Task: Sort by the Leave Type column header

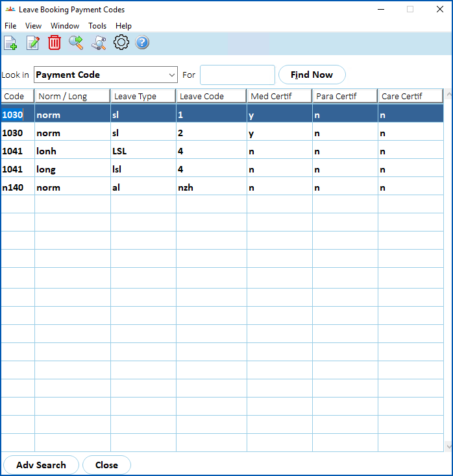Action: (143, 97)
